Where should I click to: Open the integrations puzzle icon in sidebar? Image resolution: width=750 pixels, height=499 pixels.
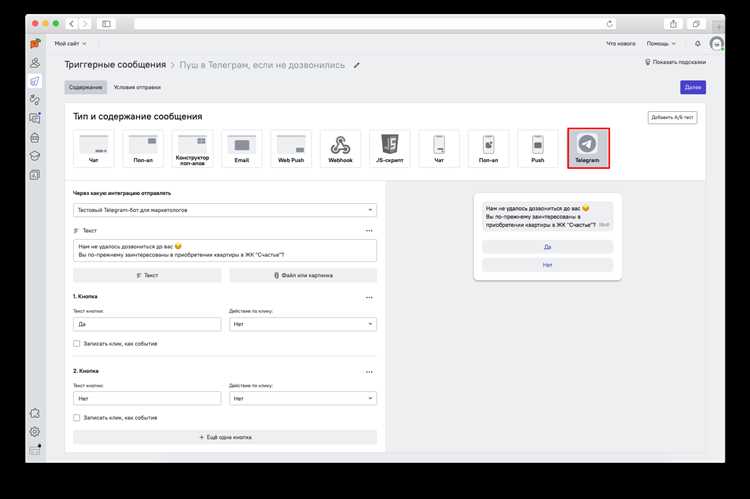pos(35,413)
